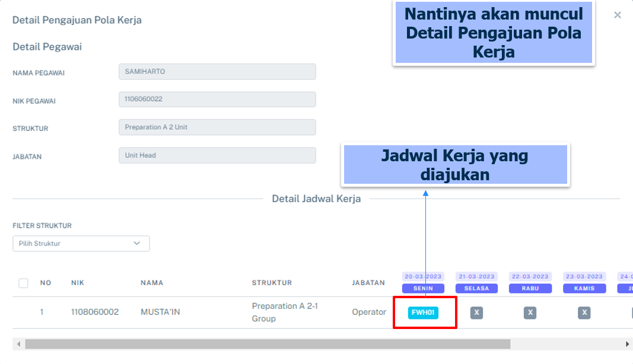Image resolution: width=633 pixels, height=364 pixels.
Task: Click the left arrow of horizontal scrollbar
Action: coord(18,344)
